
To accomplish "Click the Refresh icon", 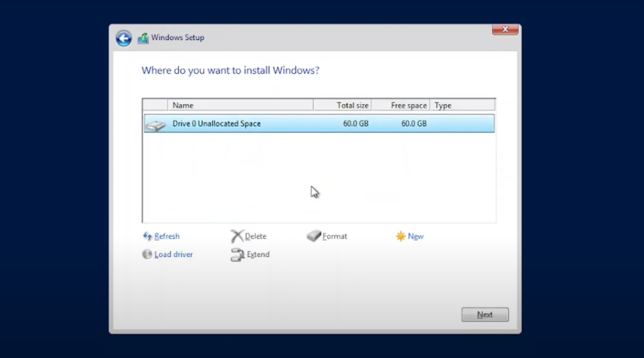I will pyautogui.click(x=147, y=236).
